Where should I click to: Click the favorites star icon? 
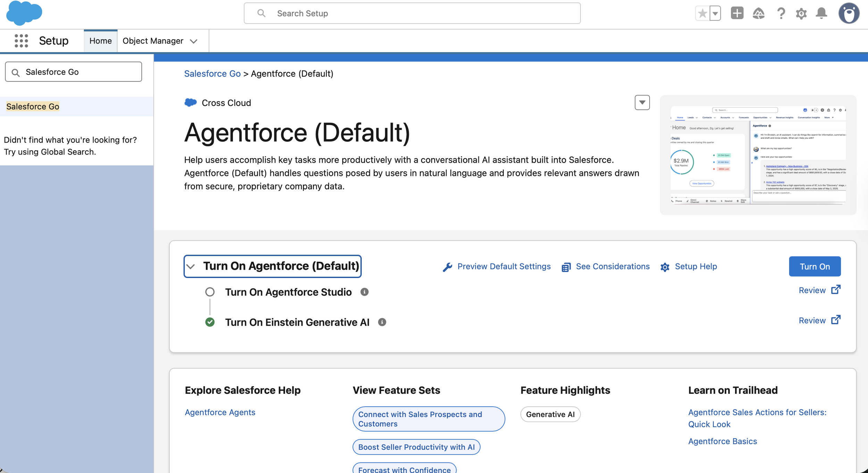[x=702, y=14]
